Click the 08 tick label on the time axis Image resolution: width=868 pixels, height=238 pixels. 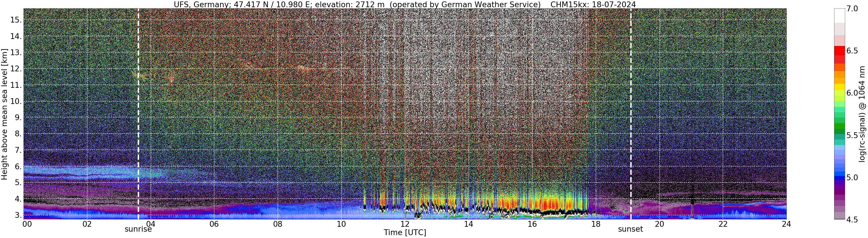(278, 224)
